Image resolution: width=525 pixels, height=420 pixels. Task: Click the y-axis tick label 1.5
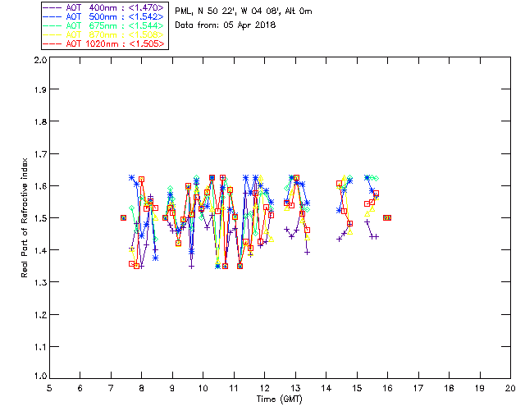[x=40, y=218]
